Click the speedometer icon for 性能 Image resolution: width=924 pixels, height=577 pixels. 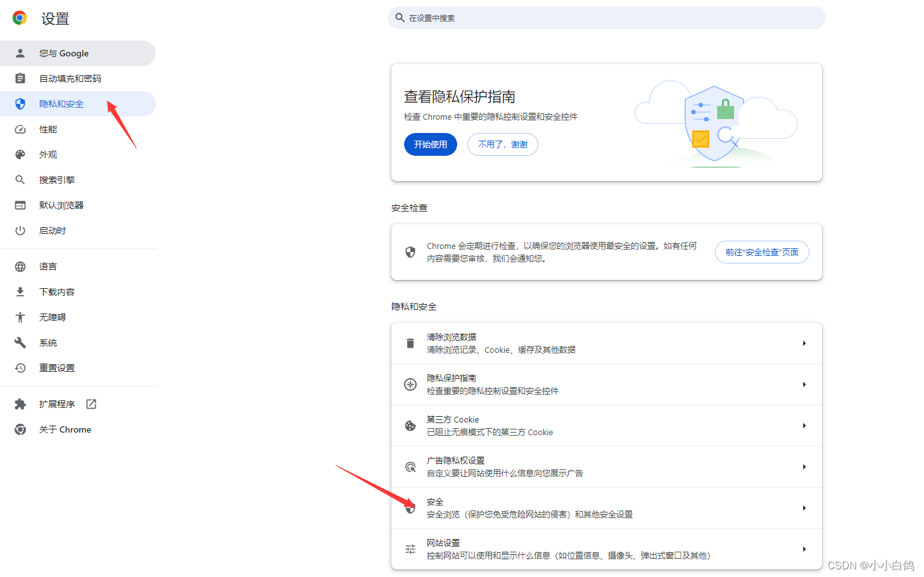pos(20,129)
